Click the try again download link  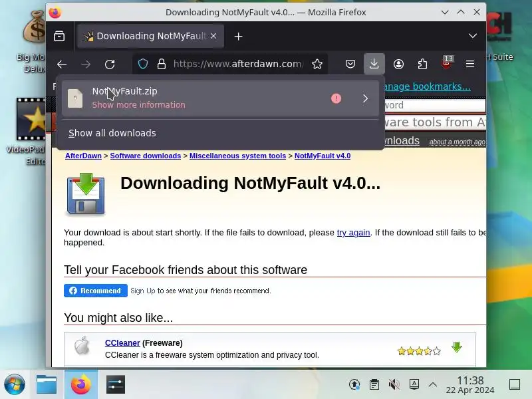point(353,232)
